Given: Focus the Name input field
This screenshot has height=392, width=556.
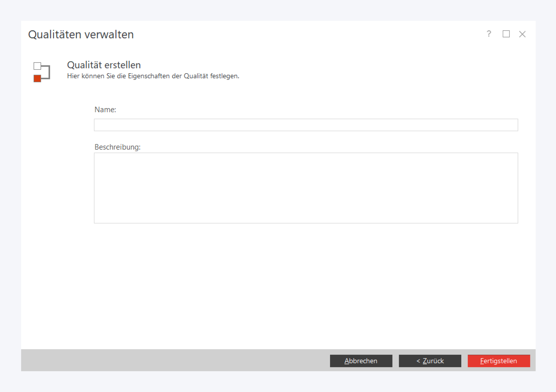Looking at the screenshot, I should click(306, 125).
